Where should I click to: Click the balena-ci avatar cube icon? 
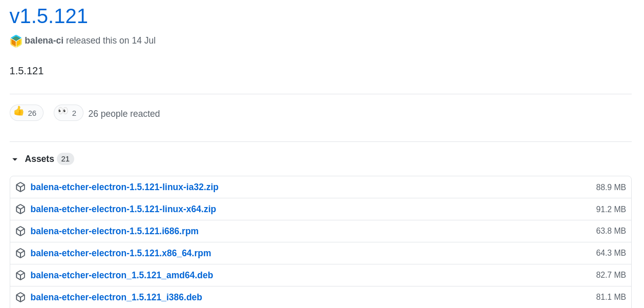(x=16, y=41)
